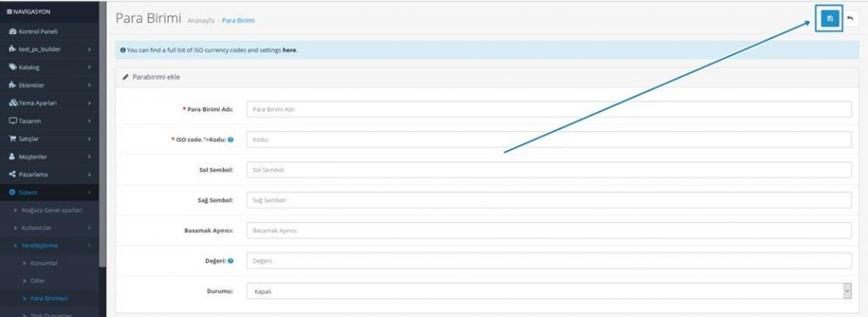Click into the Sol Sembol field
The height and width of the screenshot is (317, 868).
pyautogui.click(x=548, y=170)
